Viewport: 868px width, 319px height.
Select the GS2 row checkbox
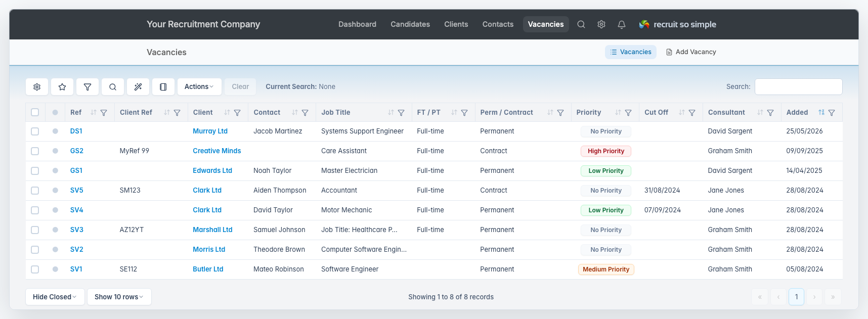pos(35,151)
